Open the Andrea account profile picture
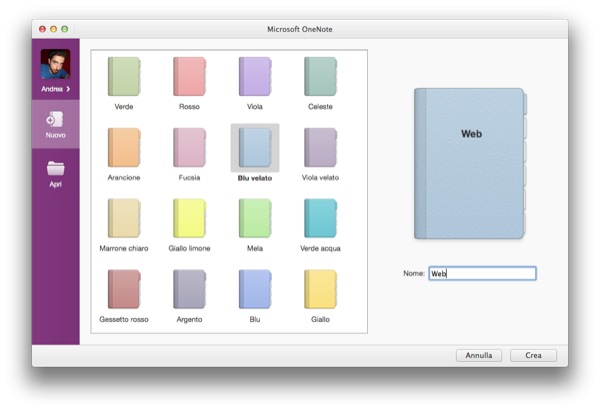Viewport: 600px width, 411px height. click(55, 64)
